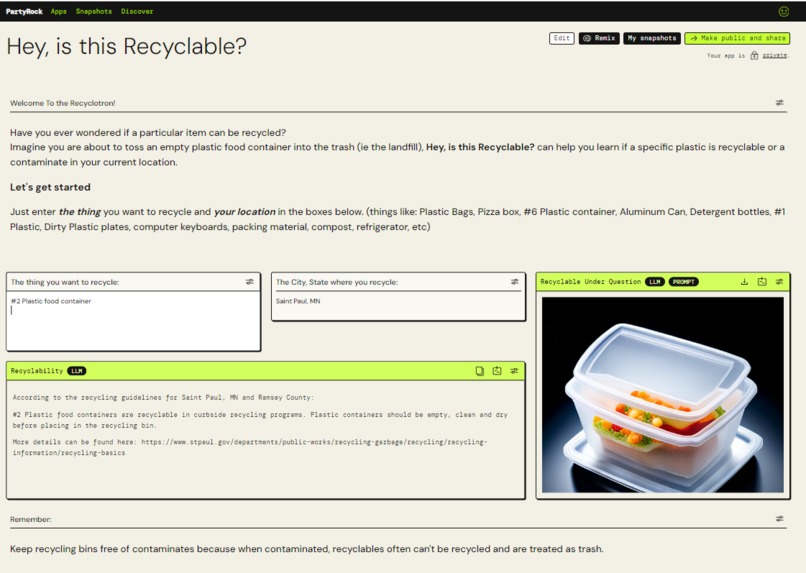Open settings icon of thing-to-recycle widget
The width and height of the screenshot is (806, 573).
pos(249,282)
